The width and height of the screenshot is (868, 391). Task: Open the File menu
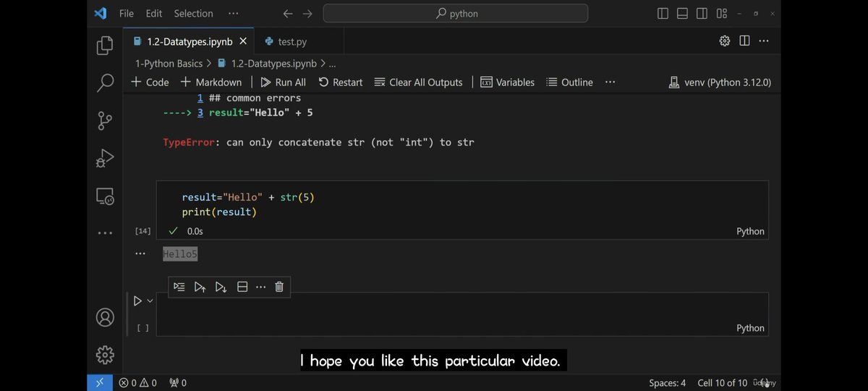tap(127, 14)
